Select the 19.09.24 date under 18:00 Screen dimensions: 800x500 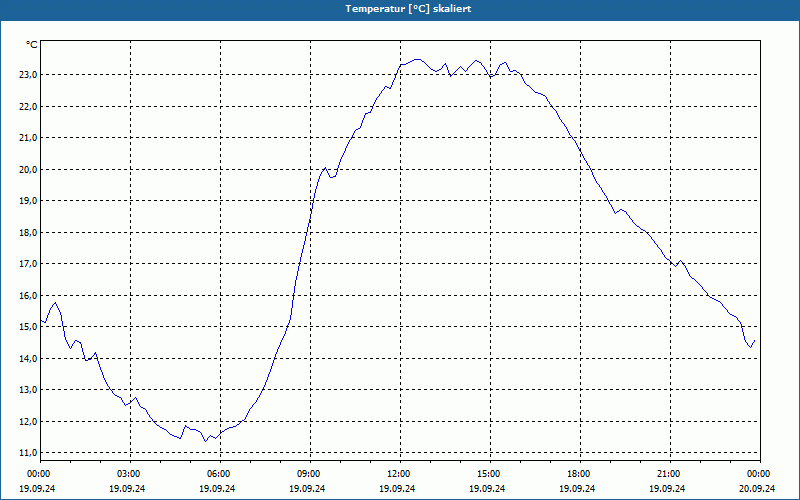click(577, 488)
